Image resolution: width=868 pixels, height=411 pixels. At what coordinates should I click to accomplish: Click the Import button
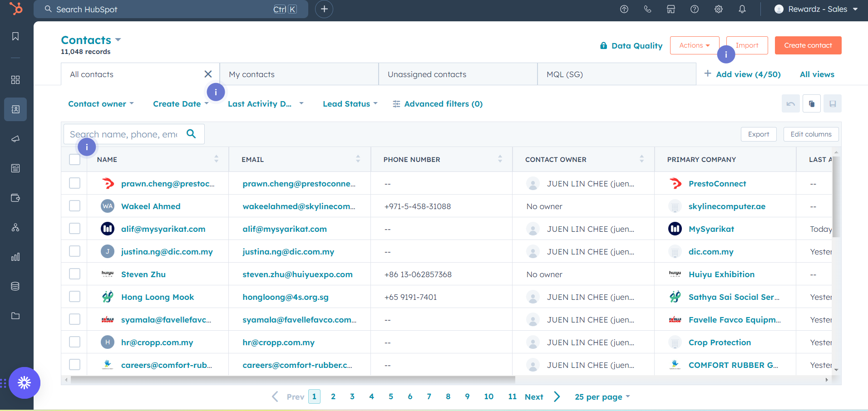tap(747, 45)
